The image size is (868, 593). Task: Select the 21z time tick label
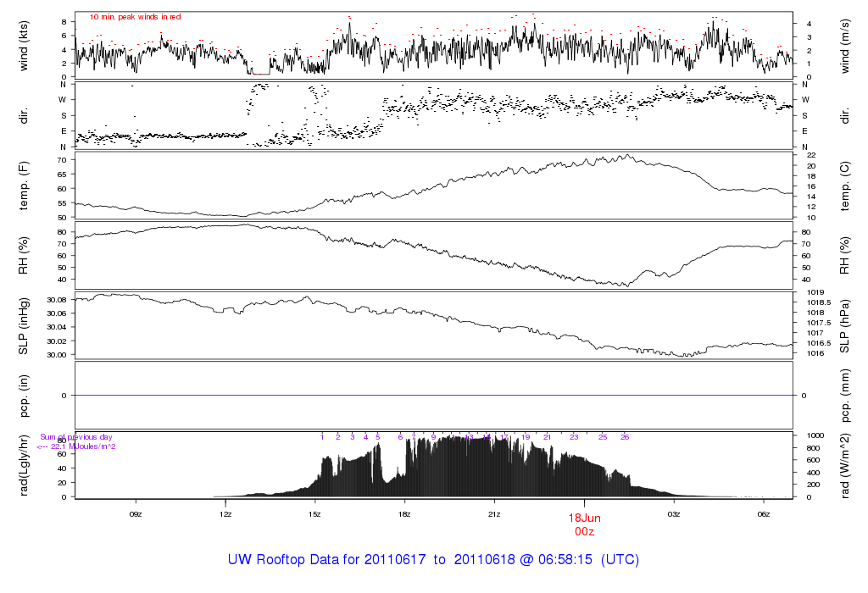[494, 513]
